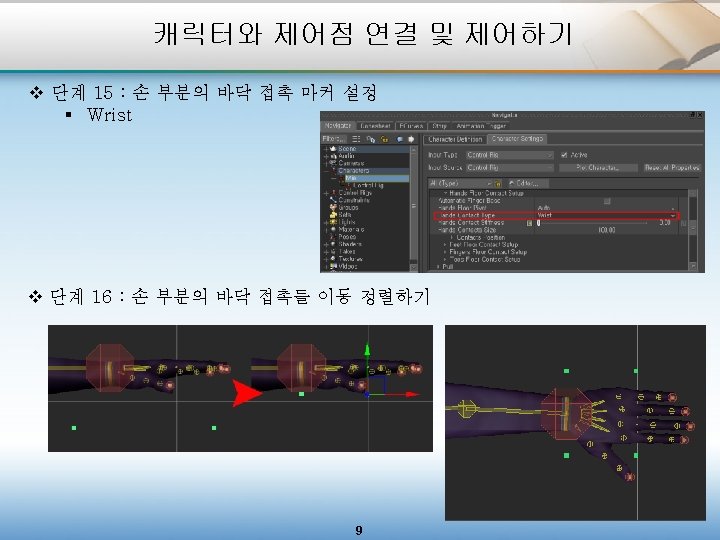
Task: Click the green Y-axis arrow of translate gizmo
Action: pyautogui.click(x=367, y=350)
